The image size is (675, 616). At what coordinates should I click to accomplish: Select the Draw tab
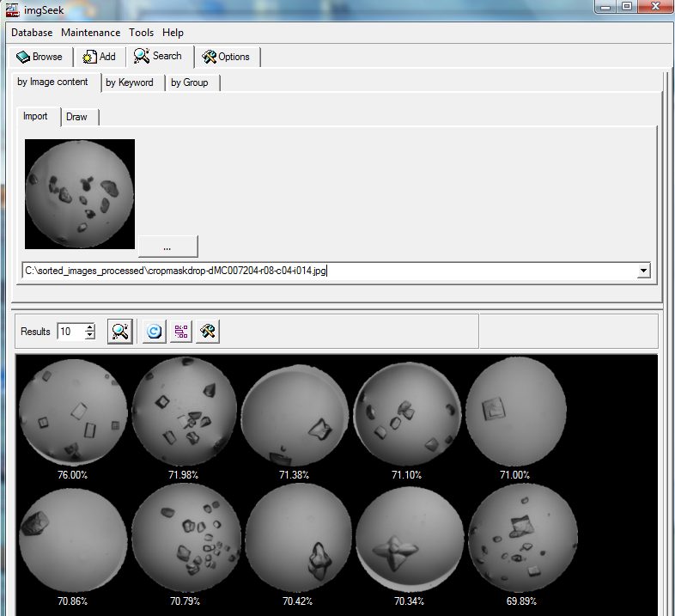(77, 117)
